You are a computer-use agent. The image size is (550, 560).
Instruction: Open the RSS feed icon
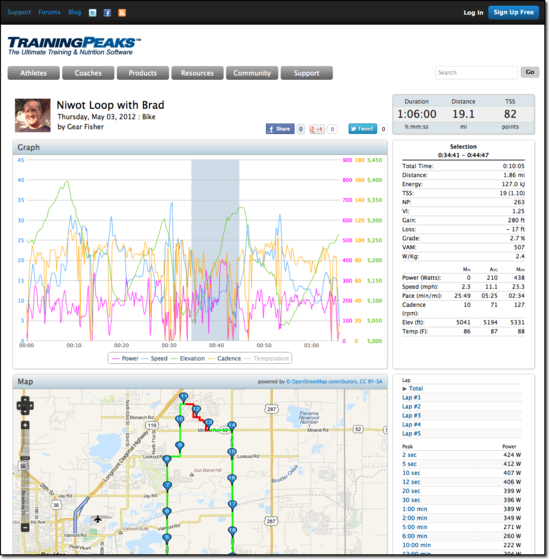122,13
